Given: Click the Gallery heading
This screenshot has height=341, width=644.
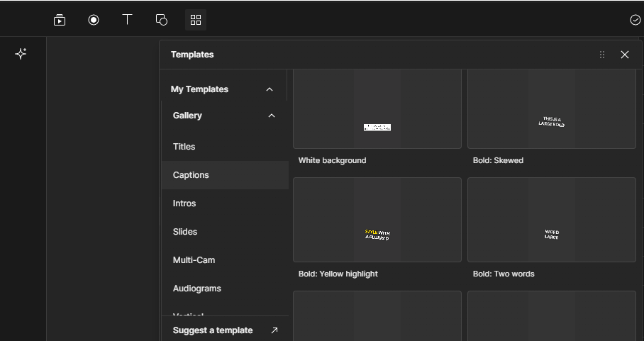Looking at the screenshot, I should pyautogui.click(x=187, y=116).
